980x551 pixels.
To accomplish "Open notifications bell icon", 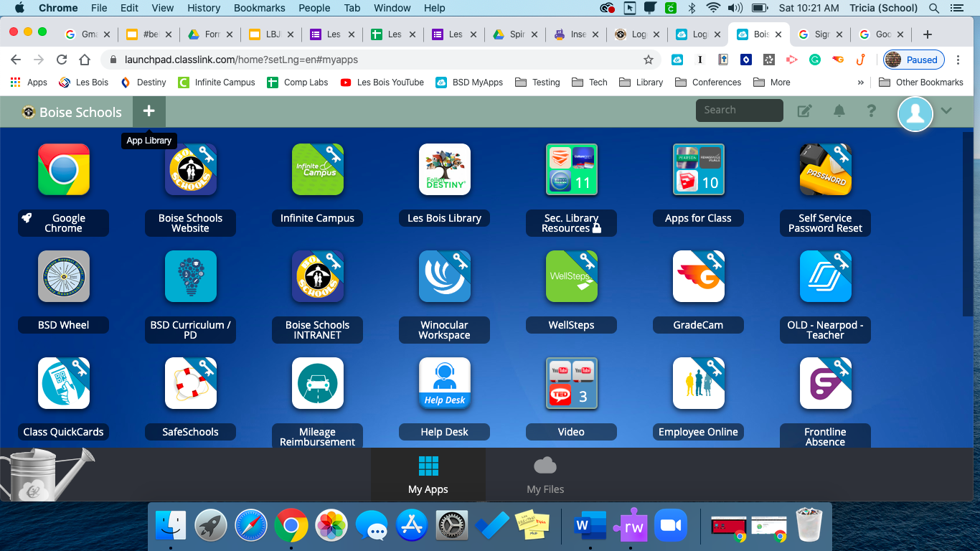I will tap(839, 110).
